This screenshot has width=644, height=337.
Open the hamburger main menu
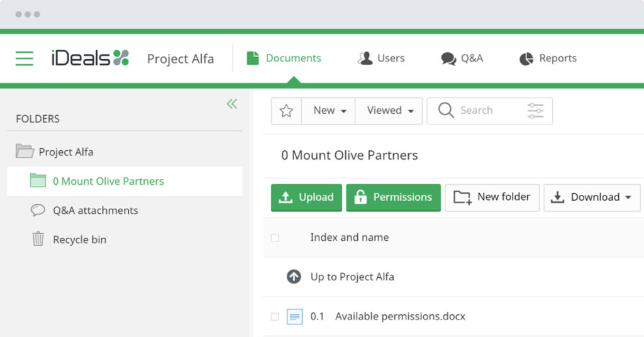25,58
